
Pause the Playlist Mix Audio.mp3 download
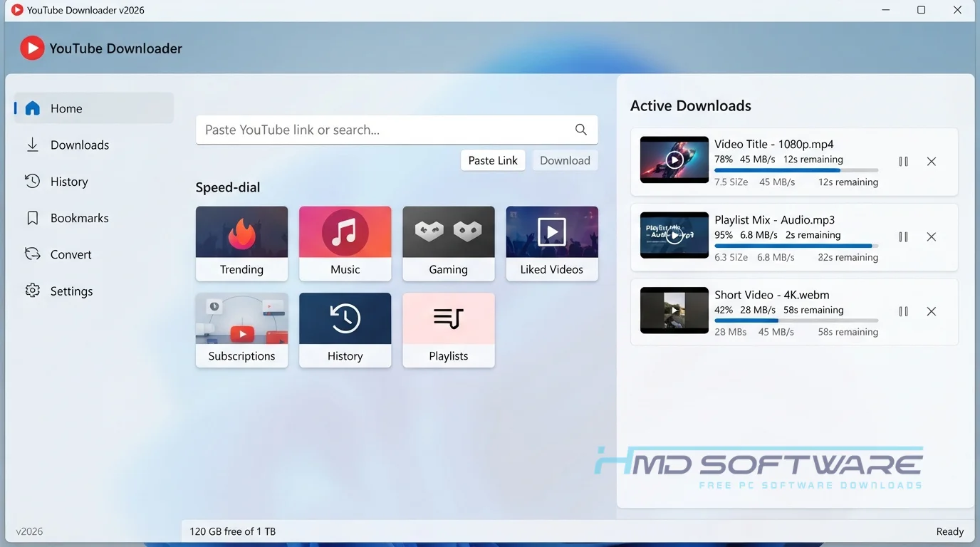pyautogui.click(x=904, y=236)
